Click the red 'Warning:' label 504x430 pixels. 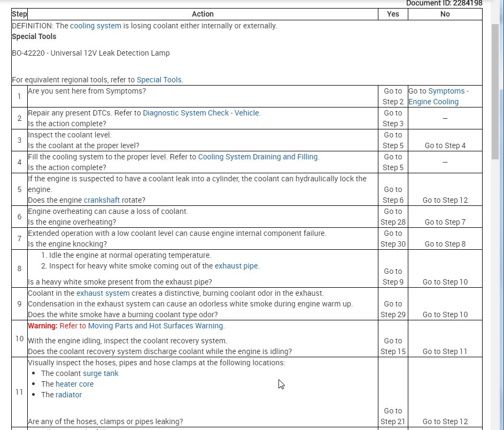click(43, 326)
